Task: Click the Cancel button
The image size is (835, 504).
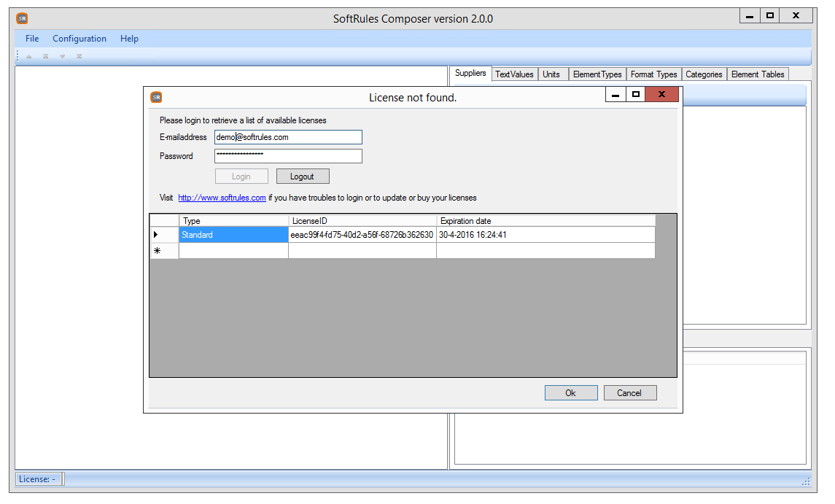Action: (x=630, y=393)
